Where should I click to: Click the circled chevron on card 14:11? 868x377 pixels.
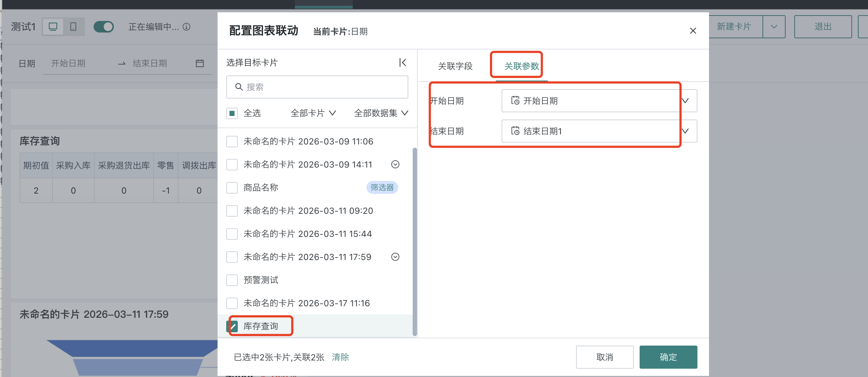(x=395, y=165)
